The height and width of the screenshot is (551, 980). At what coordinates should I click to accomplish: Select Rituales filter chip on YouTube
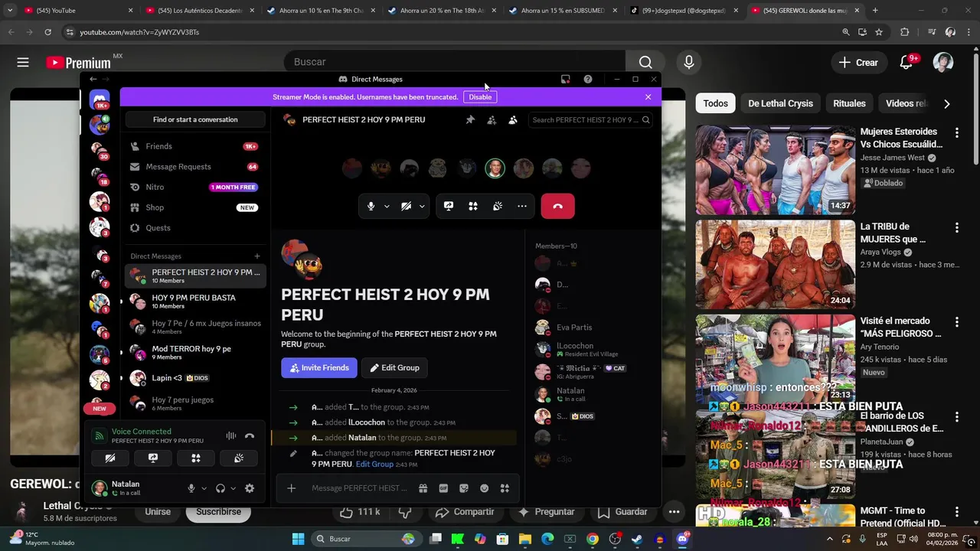(849, 103)
